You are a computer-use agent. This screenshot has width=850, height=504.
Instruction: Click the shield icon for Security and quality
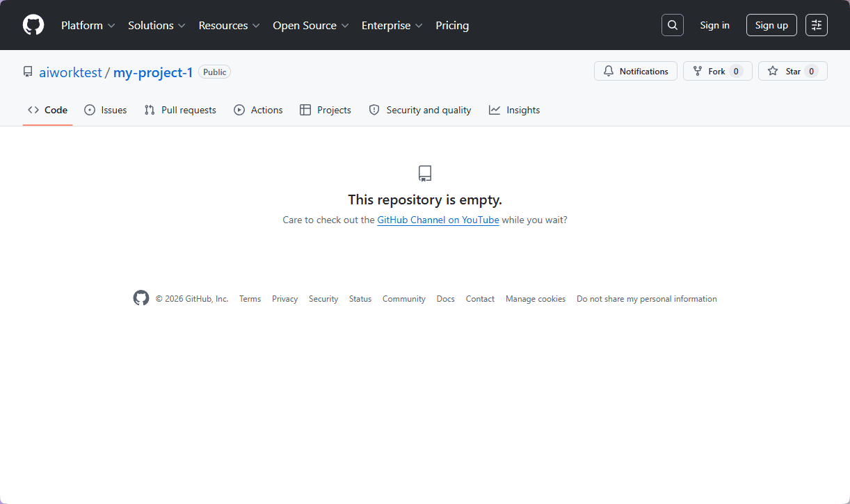[374, 110]
